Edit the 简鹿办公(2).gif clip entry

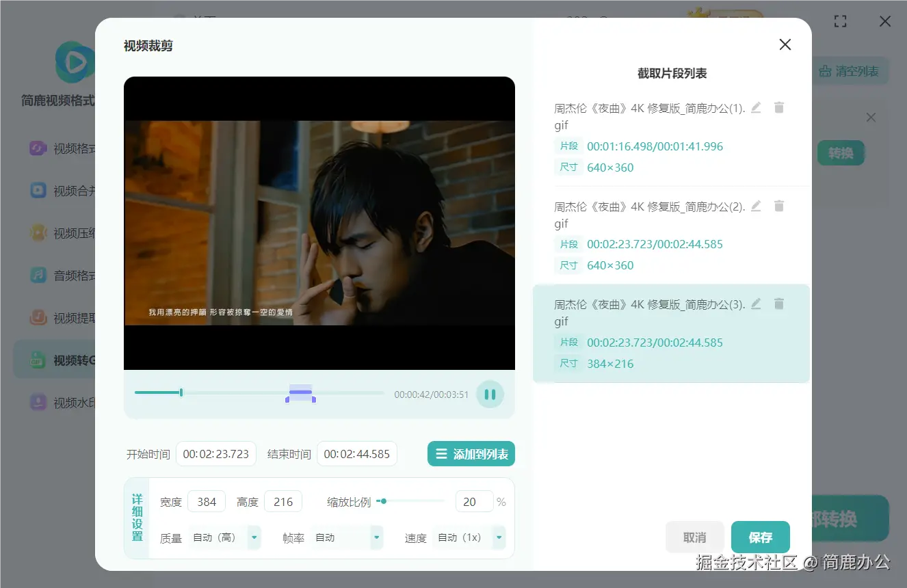click(756, 205)
